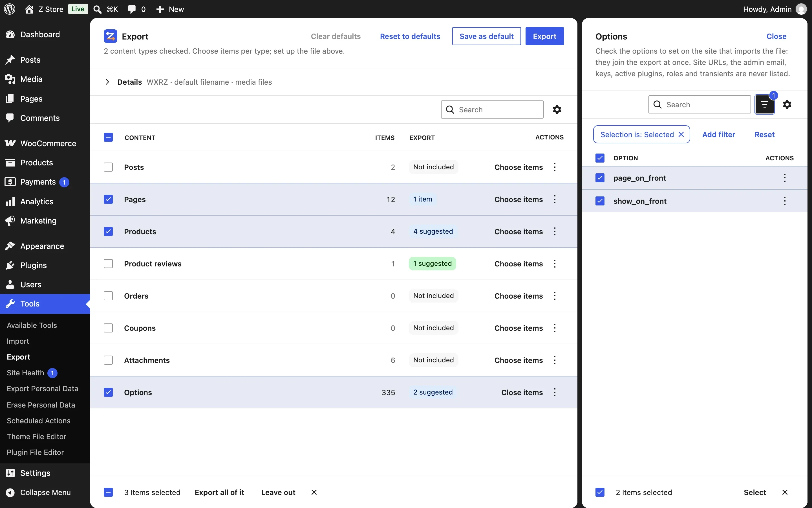This screenshot has height=508, width=812.
Task: Open the New menu in admin bar
Action: click(x=170, y=9)
